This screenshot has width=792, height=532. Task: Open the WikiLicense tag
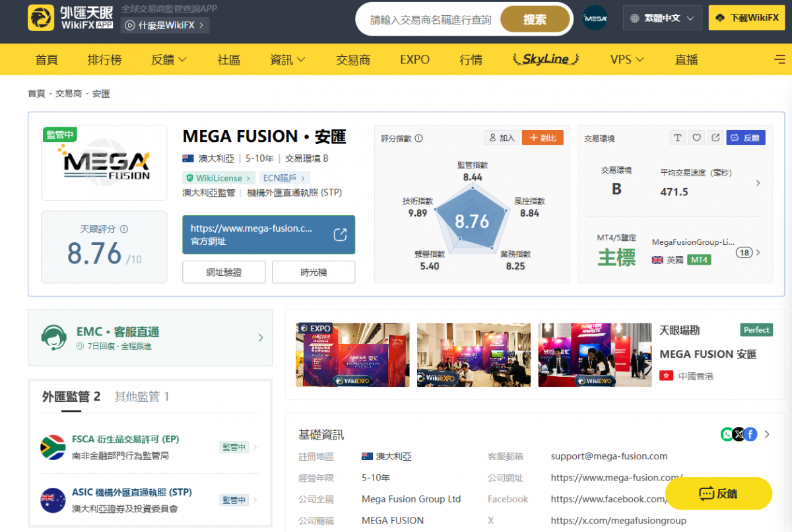point(218,178)
